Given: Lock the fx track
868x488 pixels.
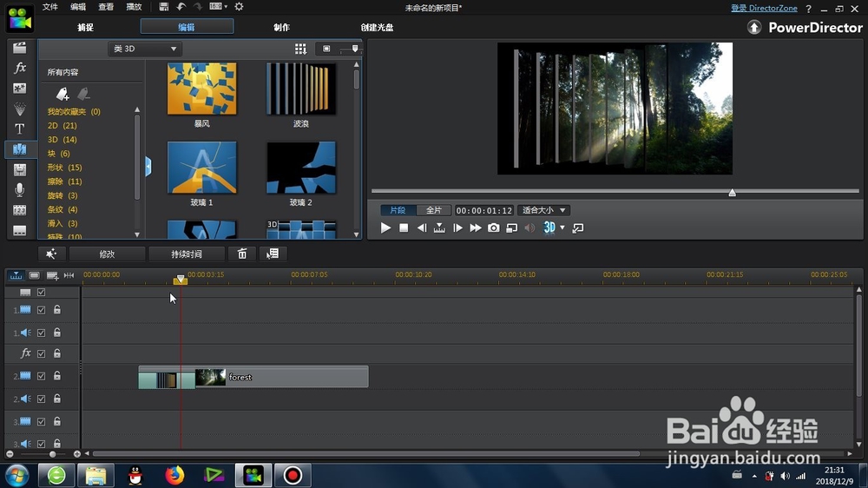Looking at the screenshot, I should coord(57,353).
